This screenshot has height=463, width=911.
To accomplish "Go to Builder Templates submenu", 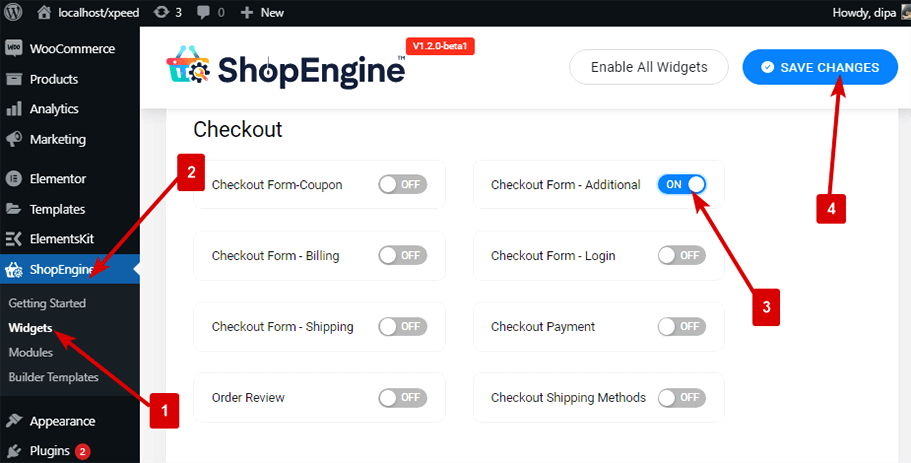I will (53, 377).
